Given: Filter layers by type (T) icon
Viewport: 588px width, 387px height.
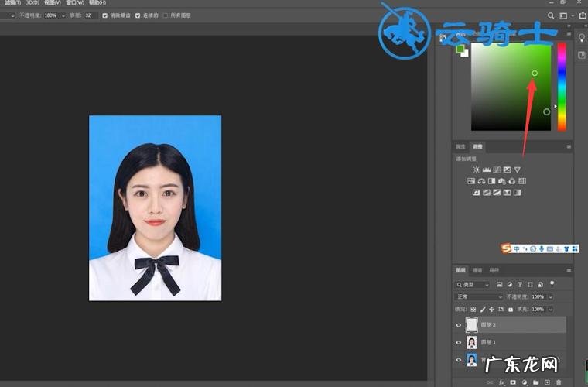Looking at the screenshot, I should [520, 285].
